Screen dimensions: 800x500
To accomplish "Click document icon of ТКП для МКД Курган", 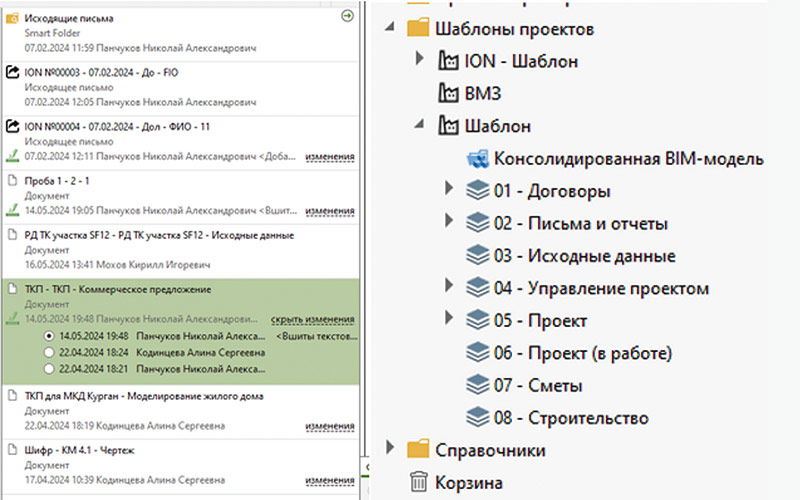I will click(x=13, y=395).
